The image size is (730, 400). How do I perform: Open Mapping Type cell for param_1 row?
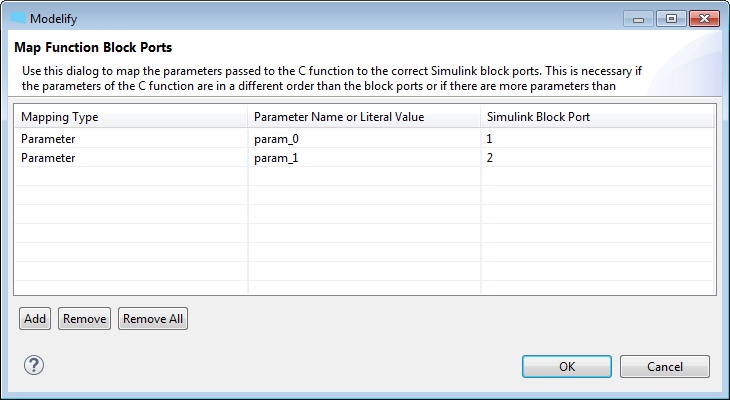131,158
